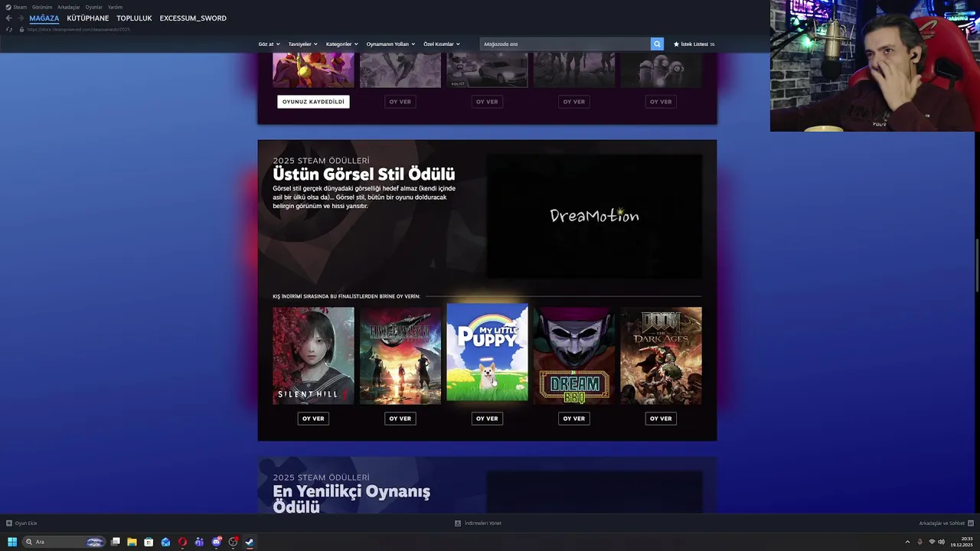The width and height of the screenshot is (980, 551).
Task: Expand the Kategoriler dropdown
Action: 341,44
